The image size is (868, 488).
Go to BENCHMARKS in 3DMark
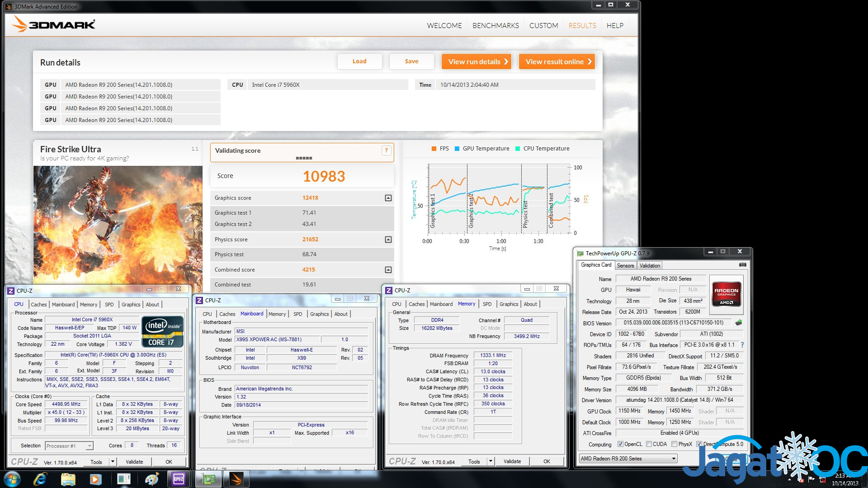coord(495,26)
